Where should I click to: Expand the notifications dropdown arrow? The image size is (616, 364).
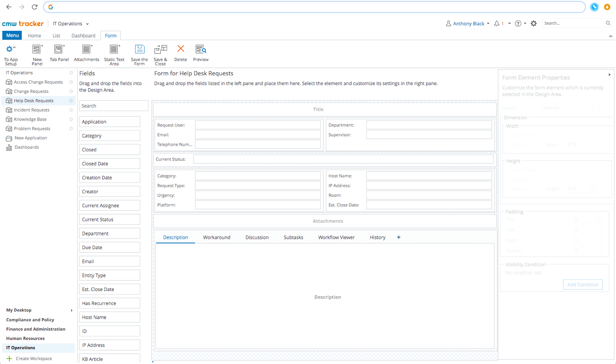509,23
